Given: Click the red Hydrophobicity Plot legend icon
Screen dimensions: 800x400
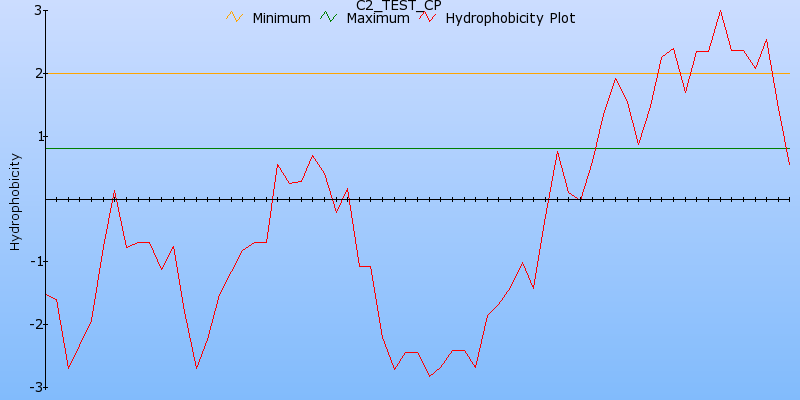Looking at the screenshot, I should pyautogui.click(x=428, y=17).
